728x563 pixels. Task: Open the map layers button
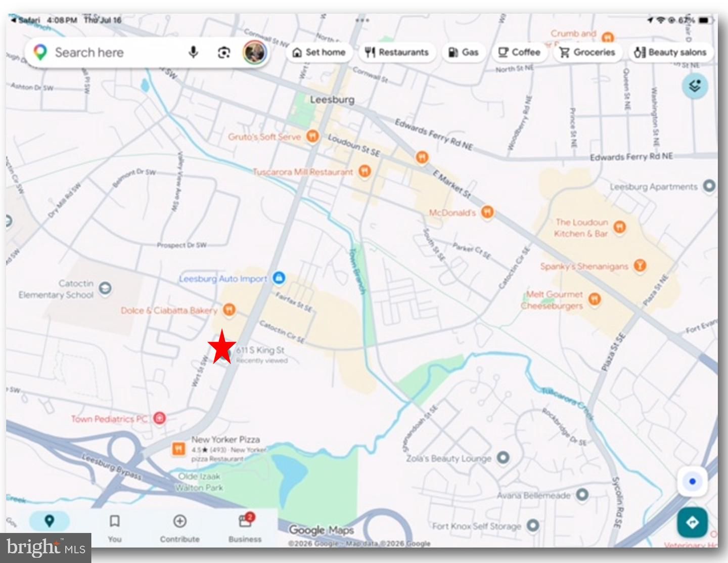(695, 86)
